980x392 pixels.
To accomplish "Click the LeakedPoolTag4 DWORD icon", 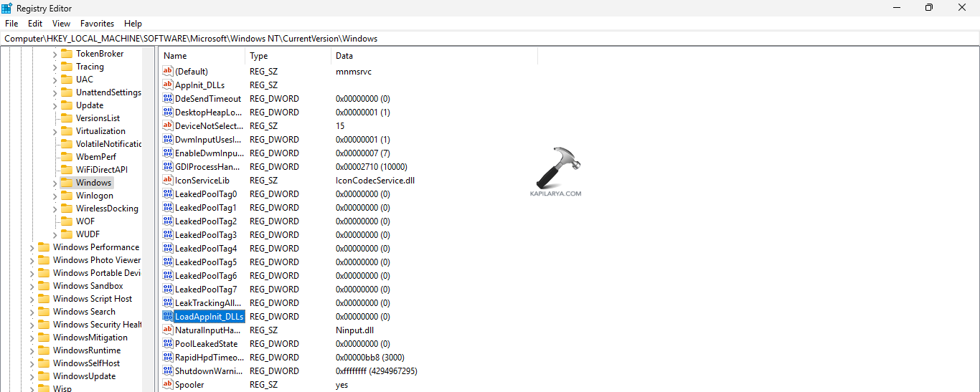I will [168, 248].
